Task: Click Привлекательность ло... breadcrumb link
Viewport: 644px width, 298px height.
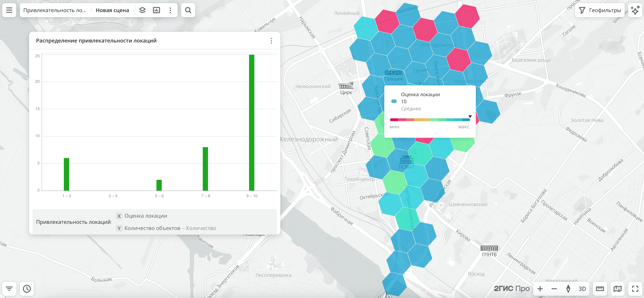Action: tap(55, 10)
